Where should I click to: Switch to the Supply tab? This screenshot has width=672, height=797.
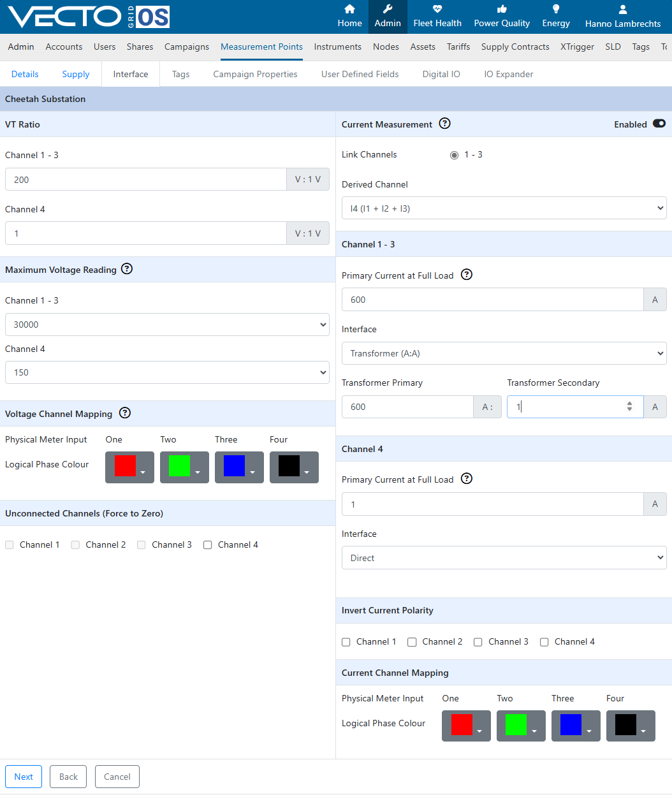click(76, 74)
